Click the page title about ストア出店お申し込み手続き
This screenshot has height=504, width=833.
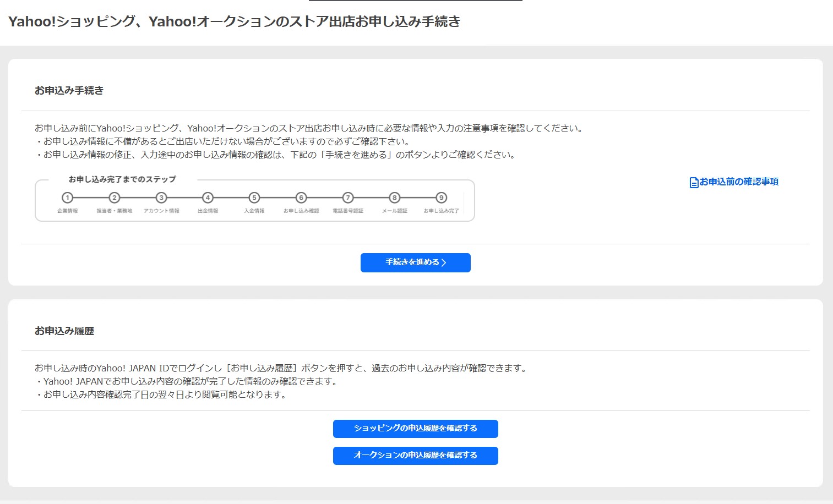click(234, 21)
